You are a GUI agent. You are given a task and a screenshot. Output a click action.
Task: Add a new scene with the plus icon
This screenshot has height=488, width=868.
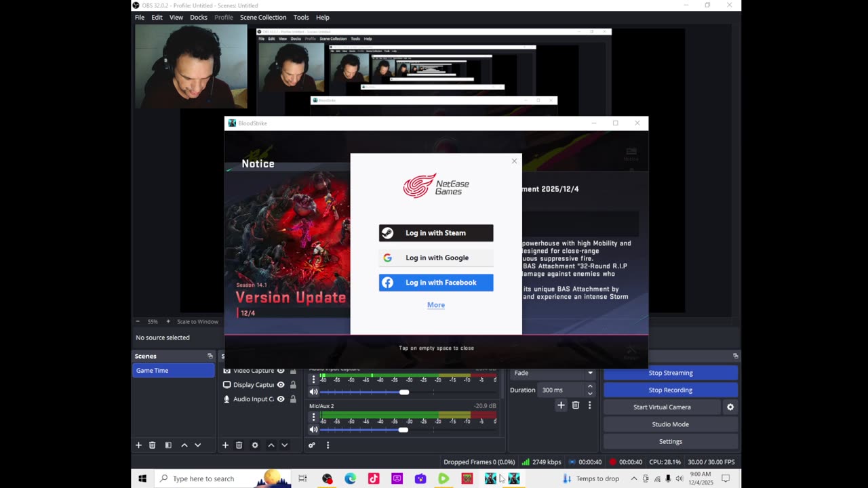point(139,445)
